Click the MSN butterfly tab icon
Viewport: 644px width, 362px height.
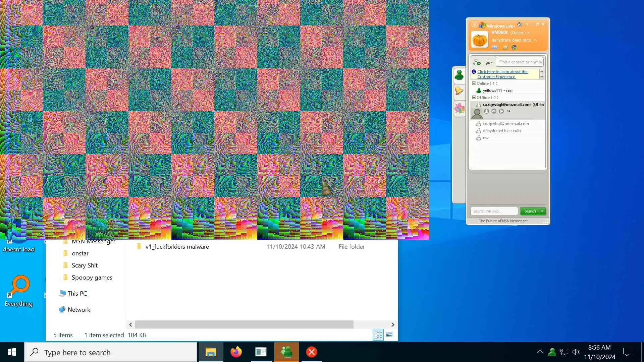pyautogui.click(x=459, y=108)
